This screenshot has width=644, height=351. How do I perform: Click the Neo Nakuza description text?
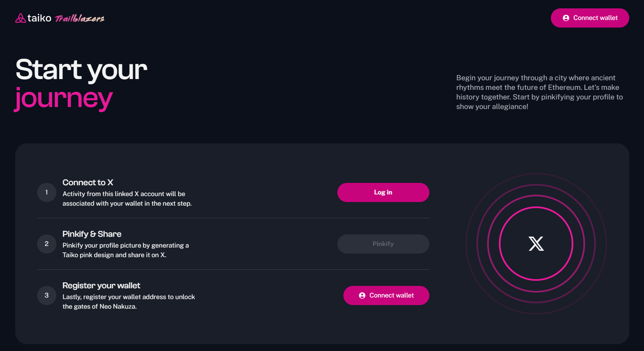pos(129,302)
